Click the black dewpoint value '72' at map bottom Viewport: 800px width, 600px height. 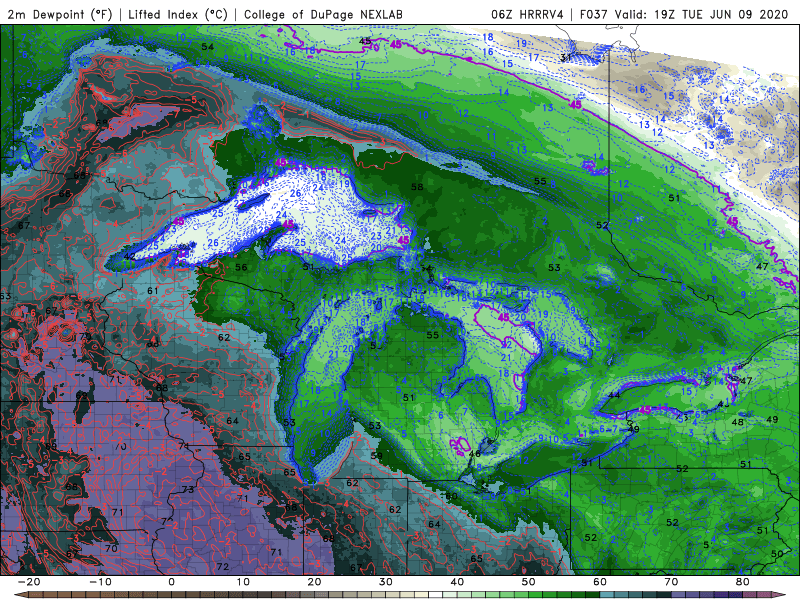(x=222, y=566)
